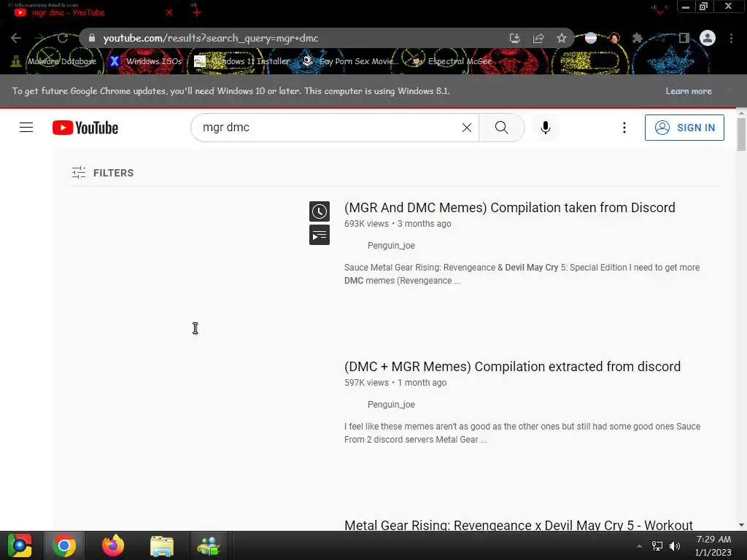Go back with the browser back arrow
747x560 pixels.
pos(16,38)
